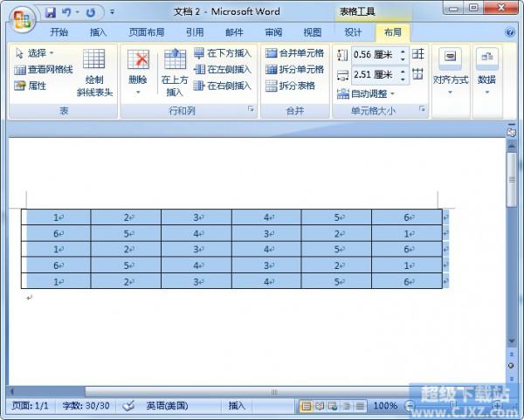Open Customize Quick Access Toolbar dropdown
This screenshot has width=524, height=420.
113,12
